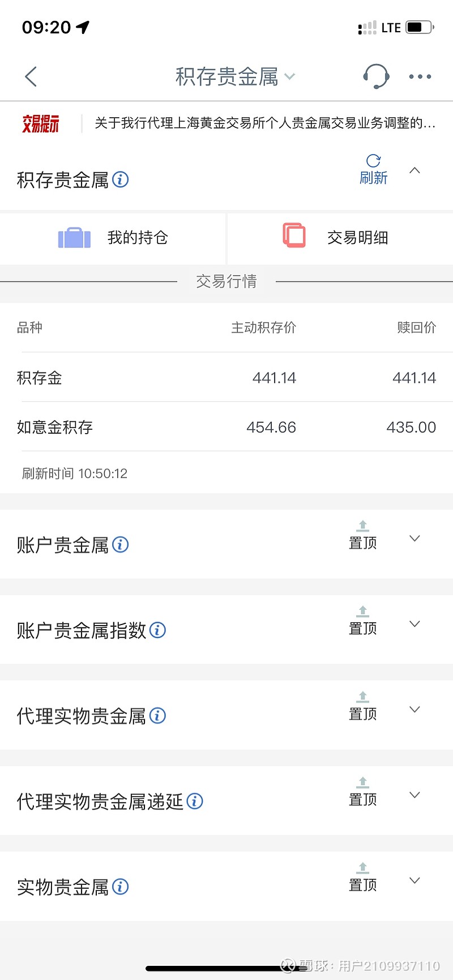Tap the info icon beside 账户贵金属
This screenshot has height=980, width=453.
click(x=119, y=544)
